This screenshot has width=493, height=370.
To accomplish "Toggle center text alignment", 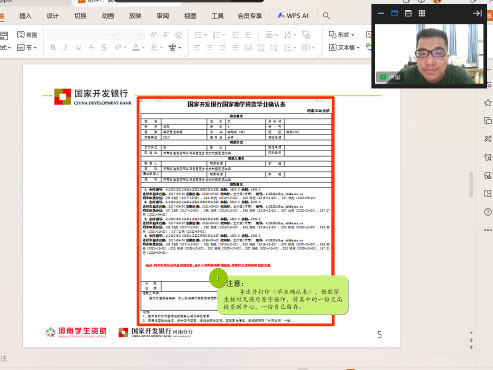I will click(210, 48).
